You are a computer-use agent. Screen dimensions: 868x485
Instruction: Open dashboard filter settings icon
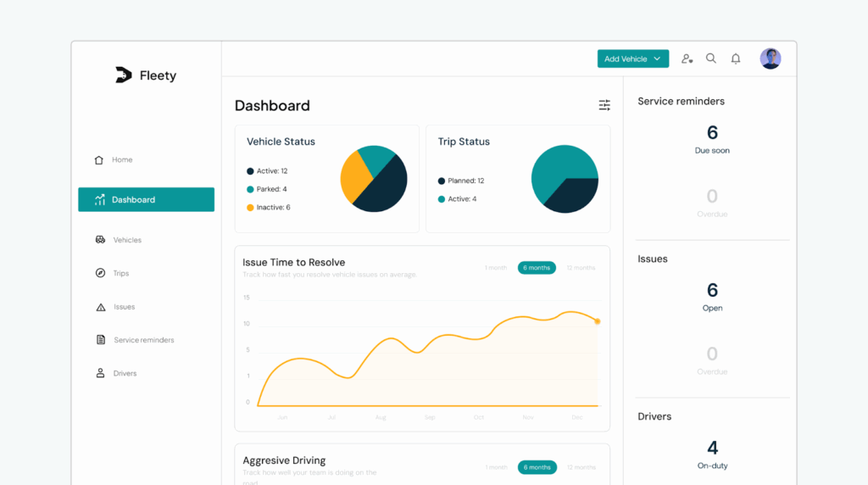pyautogui.click(x=604, y=105)
